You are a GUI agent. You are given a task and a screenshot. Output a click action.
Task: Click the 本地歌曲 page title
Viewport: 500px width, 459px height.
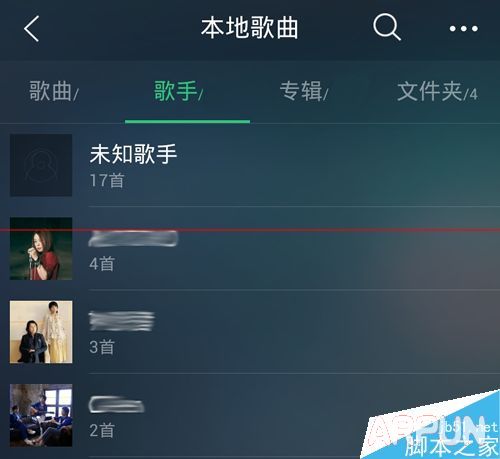pyautogui.click(x=249, y=28)
